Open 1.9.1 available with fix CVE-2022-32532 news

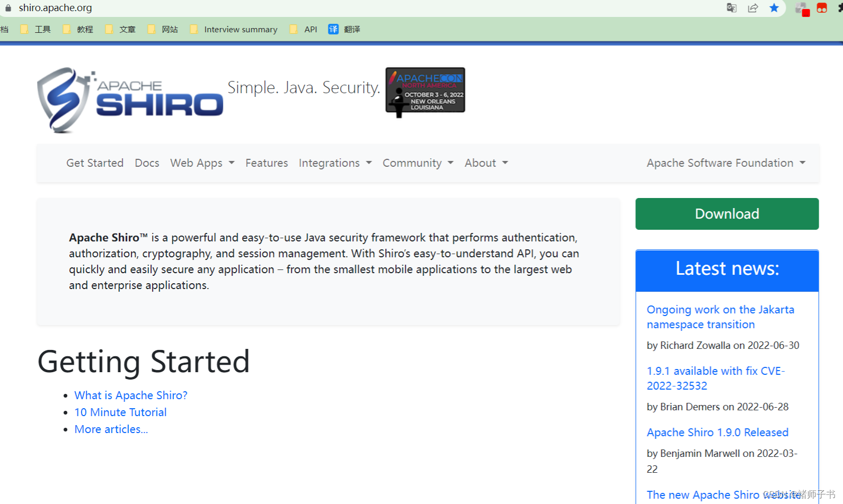716,379
